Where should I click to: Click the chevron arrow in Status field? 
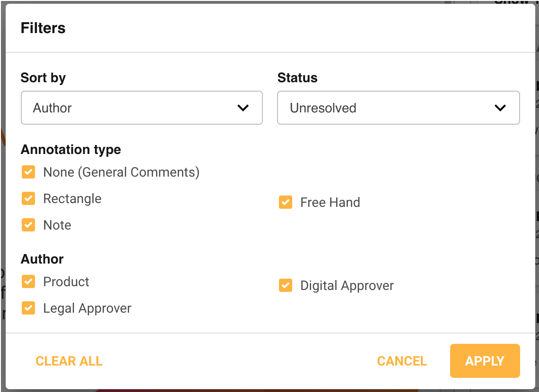click(x=500, y=108)
